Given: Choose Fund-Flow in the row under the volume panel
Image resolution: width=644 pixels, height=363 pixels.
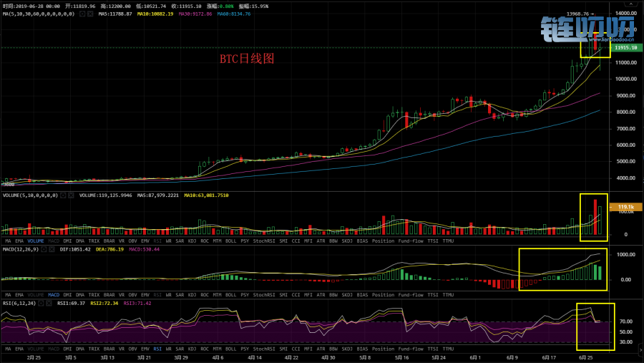Looking at the screenshot, I should [411, 241].
